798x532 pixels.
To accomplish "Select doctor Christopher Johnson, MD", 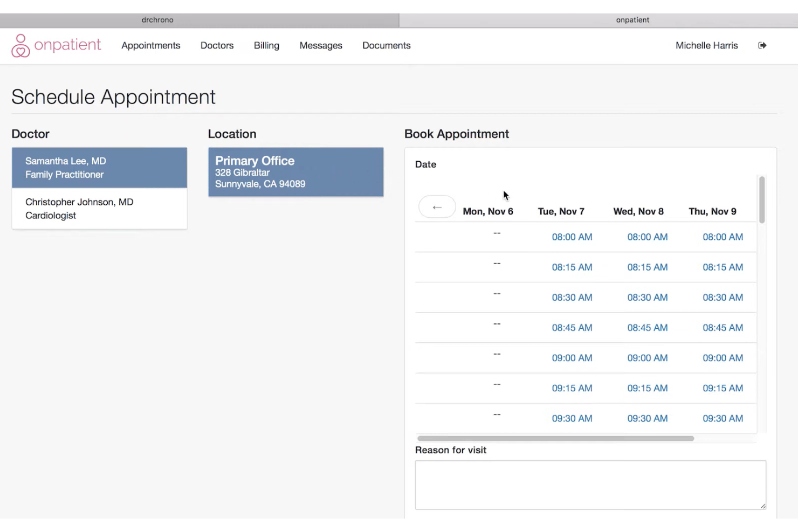I will click(x=100, y=209).
